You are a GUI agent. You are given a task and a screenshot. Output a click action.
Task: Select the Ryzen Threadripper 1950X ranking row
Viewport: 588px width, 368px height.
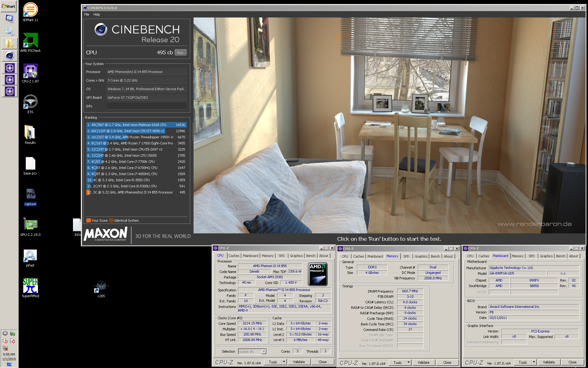coord(136,137)
